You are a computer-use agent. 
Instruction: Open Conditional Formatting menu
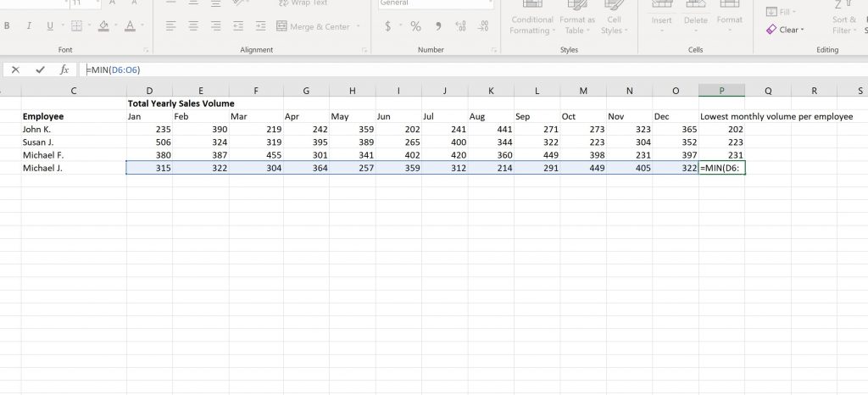tap(532, 19)
